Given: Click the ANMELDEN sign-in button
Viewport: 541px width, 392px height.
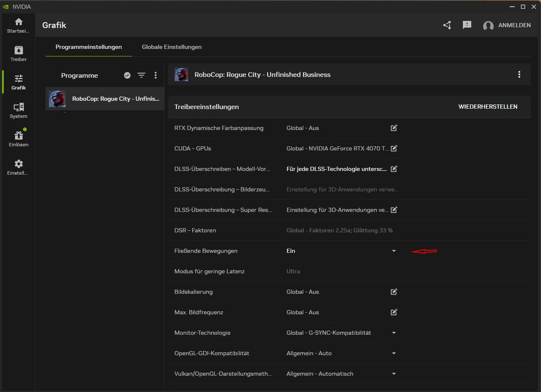Looking at the screenshot, I should (515, 25).
